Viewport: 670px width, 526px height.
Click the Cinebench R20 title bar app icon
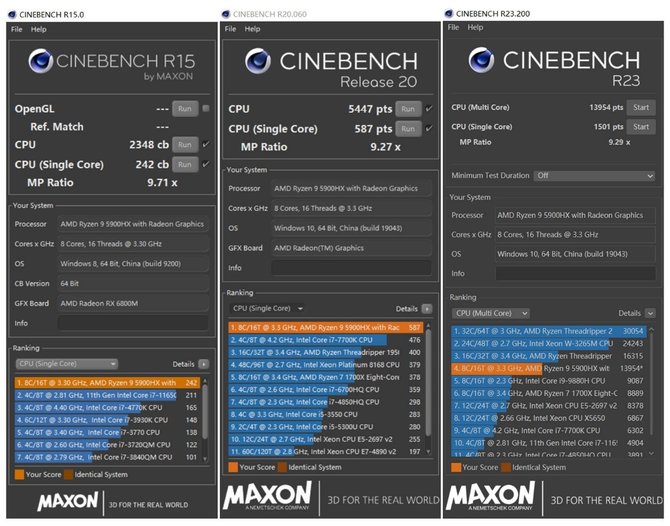pos(226,14)
